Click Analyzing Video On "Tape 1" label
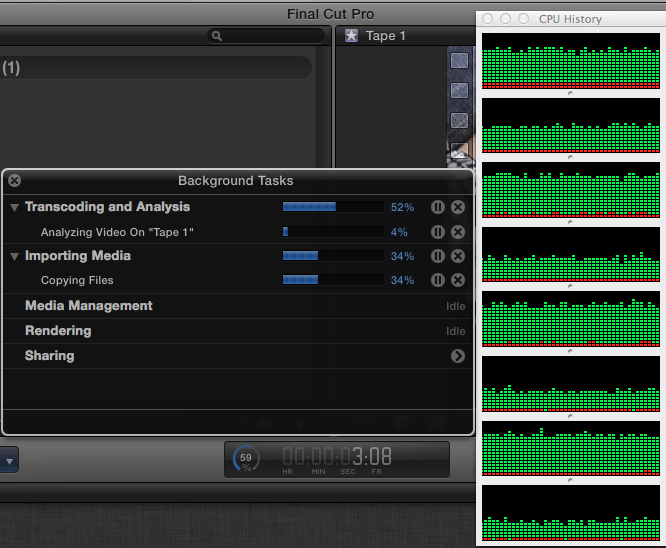666x548 pixels. click(117, 232)
